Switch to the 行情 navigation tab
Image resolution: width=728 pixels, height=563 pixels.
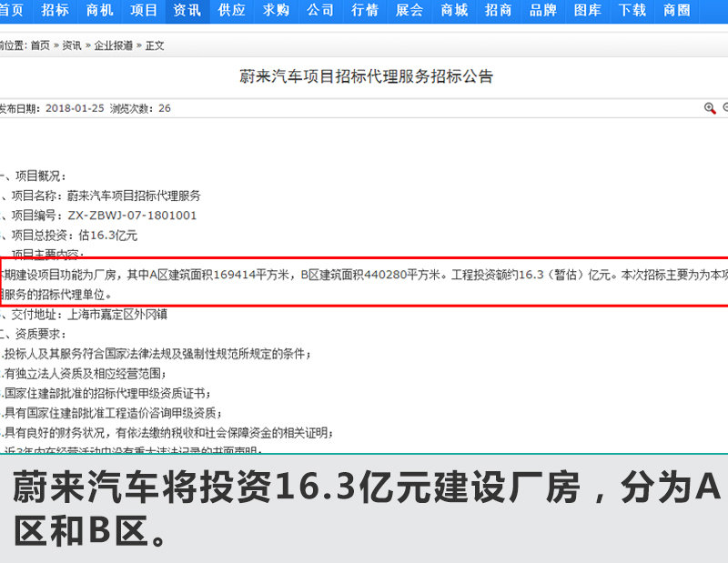pos(365,10)
